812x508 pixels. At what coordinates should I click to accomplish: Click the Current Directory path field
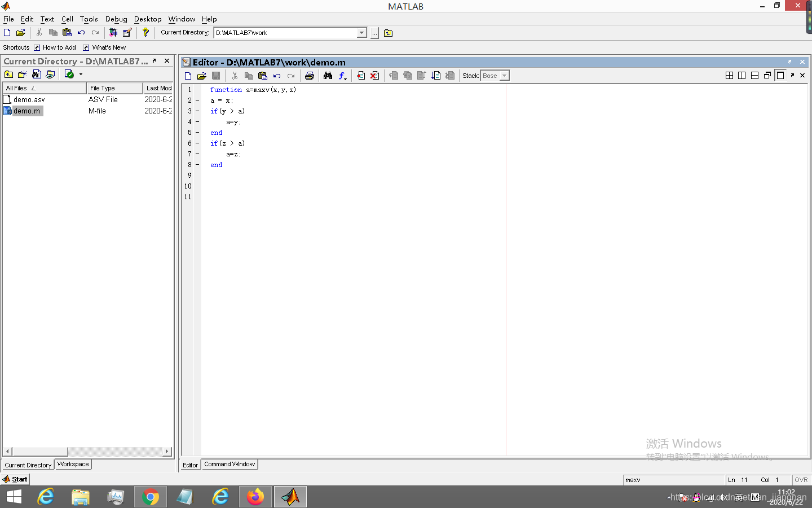pyautogui.click(x=285, y=33)
